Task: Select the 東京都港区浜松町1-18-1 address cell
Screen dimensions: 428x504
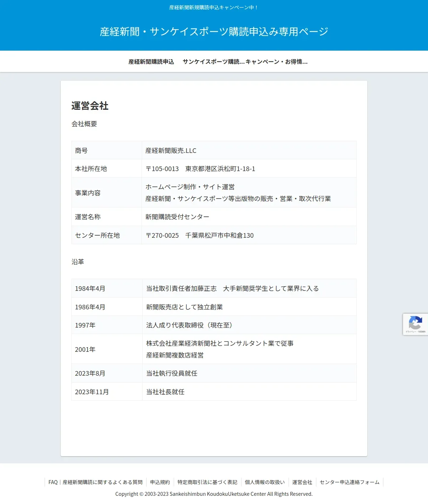Action: click(x=249, y=169)
